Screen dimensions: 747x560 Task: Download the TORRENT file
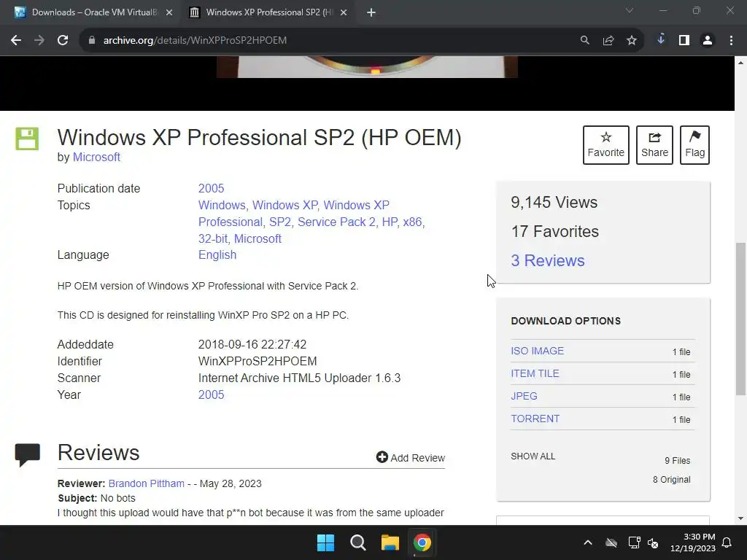point(535,419)
